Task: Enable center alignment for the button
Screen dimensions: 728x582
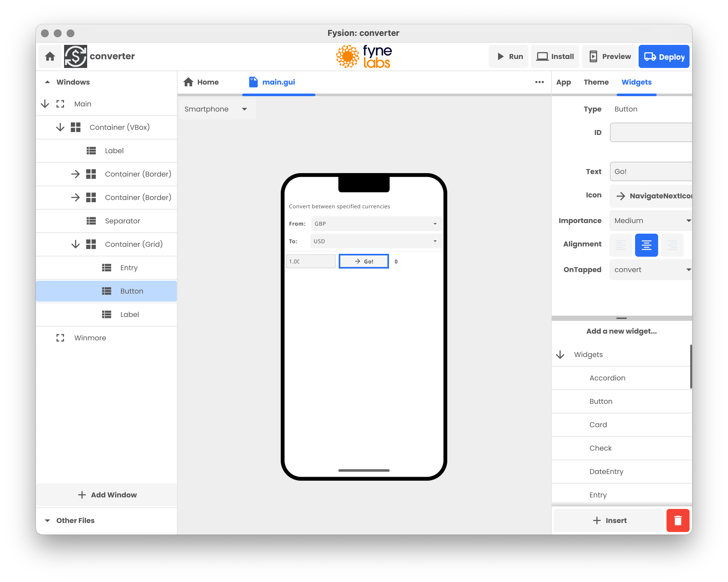Action: 647,245
